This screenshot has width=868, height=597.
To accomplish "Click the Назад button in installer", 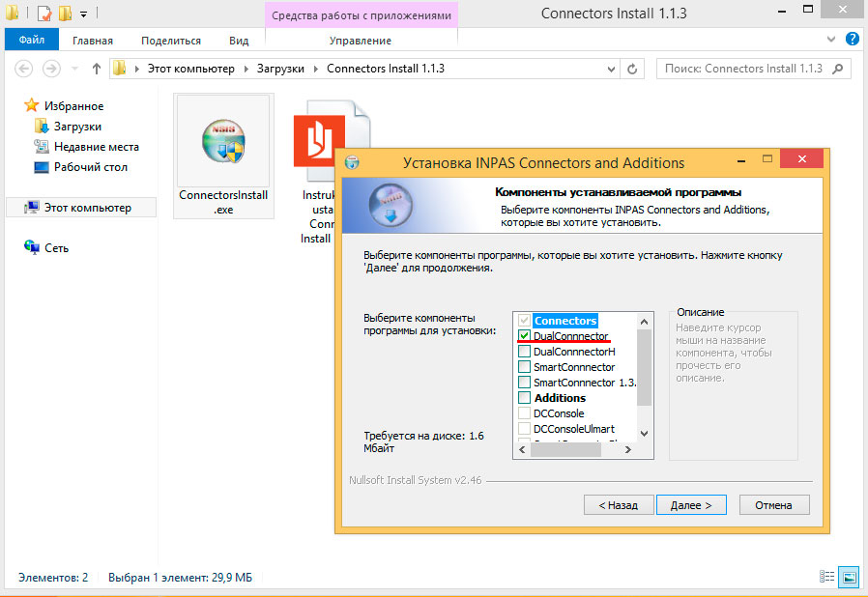I will pos(619,505).
